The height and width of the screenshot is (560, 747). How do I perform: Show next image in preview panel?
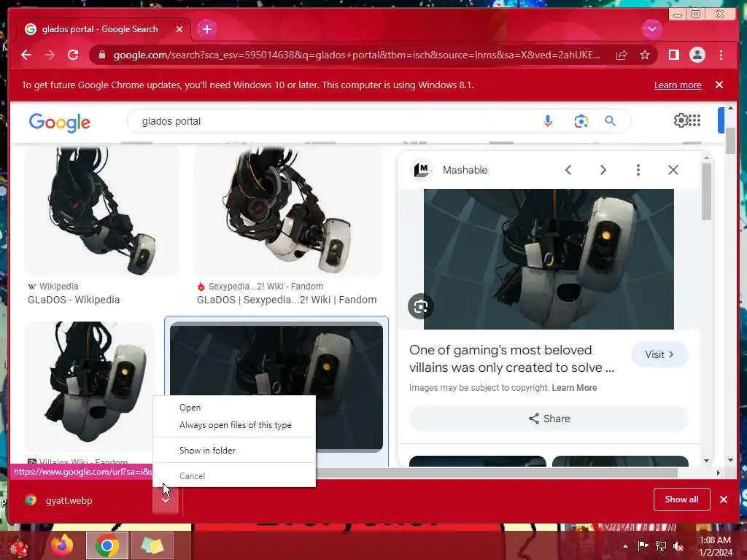pos(603,170)
